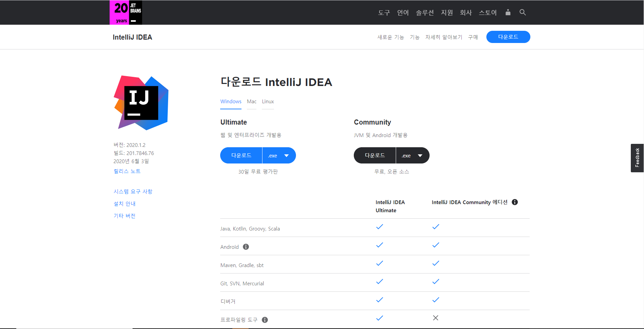The width and height of the screenshot is (644, 329).
Task: Click Community checkmark in Git, SVN row
Action: [436, 282]
